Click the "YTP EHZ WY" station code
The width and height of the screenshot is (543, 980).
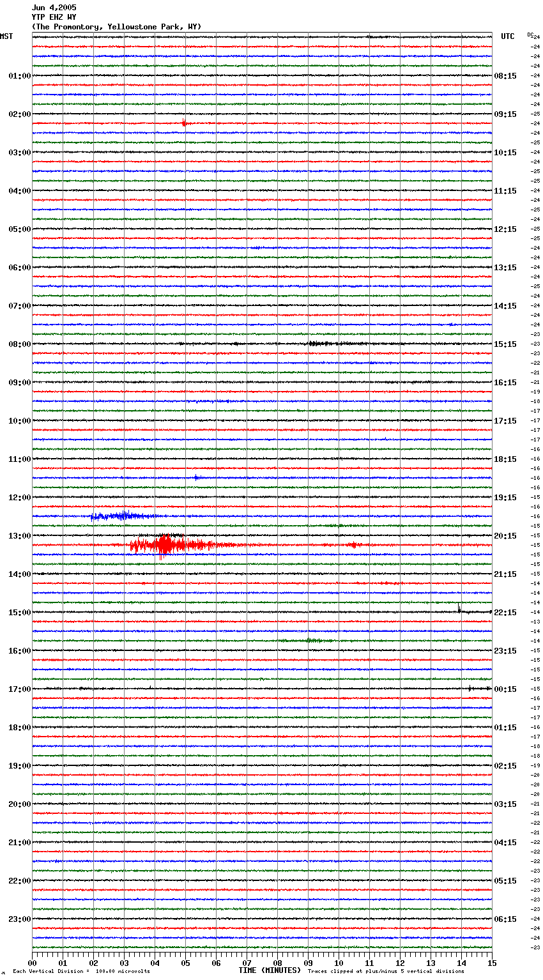54,17
